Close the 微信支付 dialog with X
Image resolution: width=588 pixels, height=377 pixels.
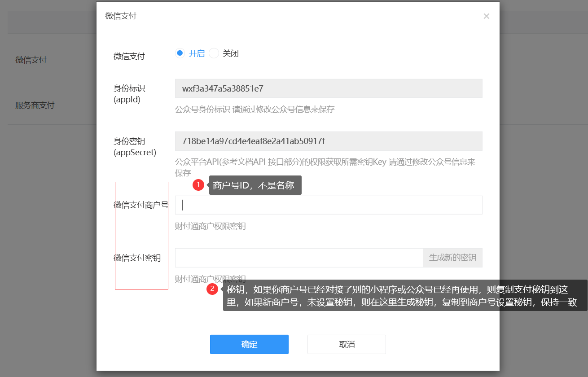pyautogui.click(x=486, y=16)
